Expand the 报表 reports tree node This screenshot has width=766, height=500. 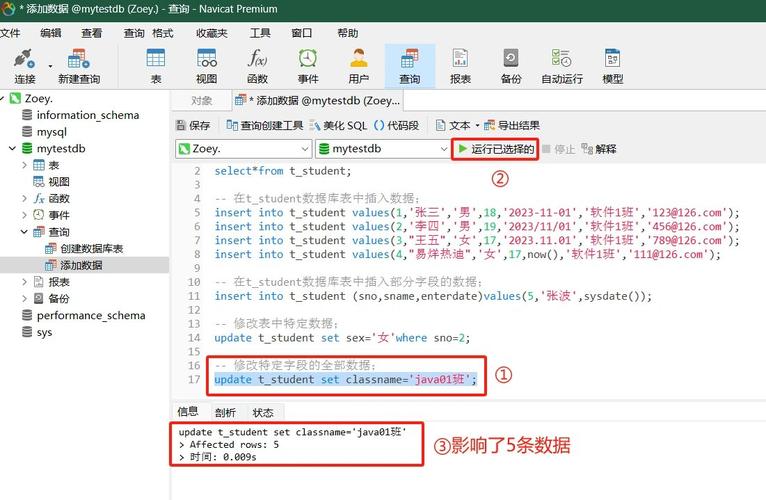[24, 282]
